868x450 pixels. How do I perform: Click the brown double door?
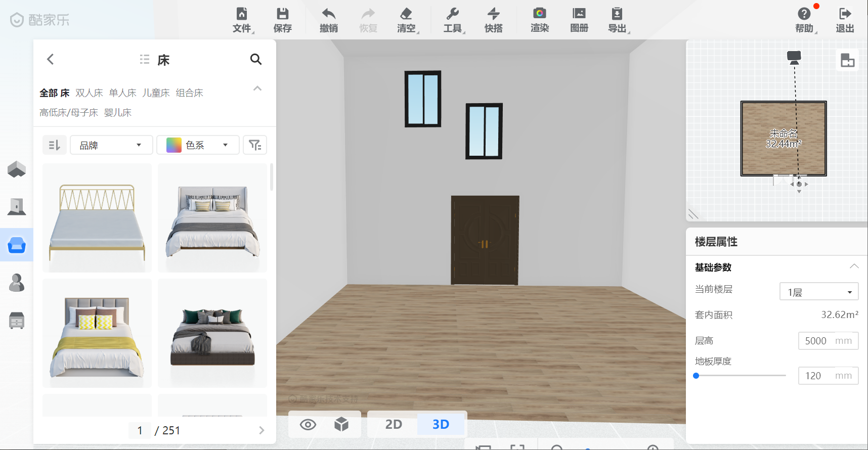point(485,241)
